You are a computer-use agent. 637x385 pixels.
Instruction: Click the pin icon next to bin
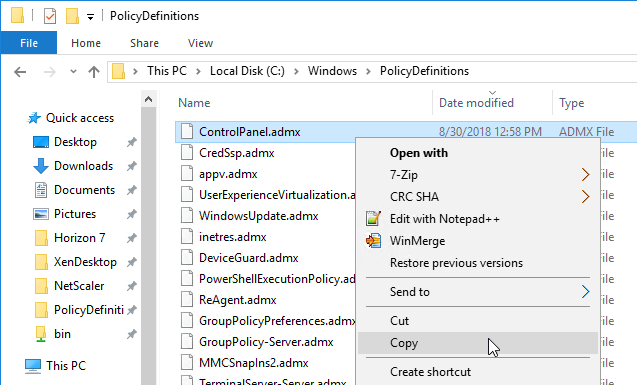pos(132,334)
